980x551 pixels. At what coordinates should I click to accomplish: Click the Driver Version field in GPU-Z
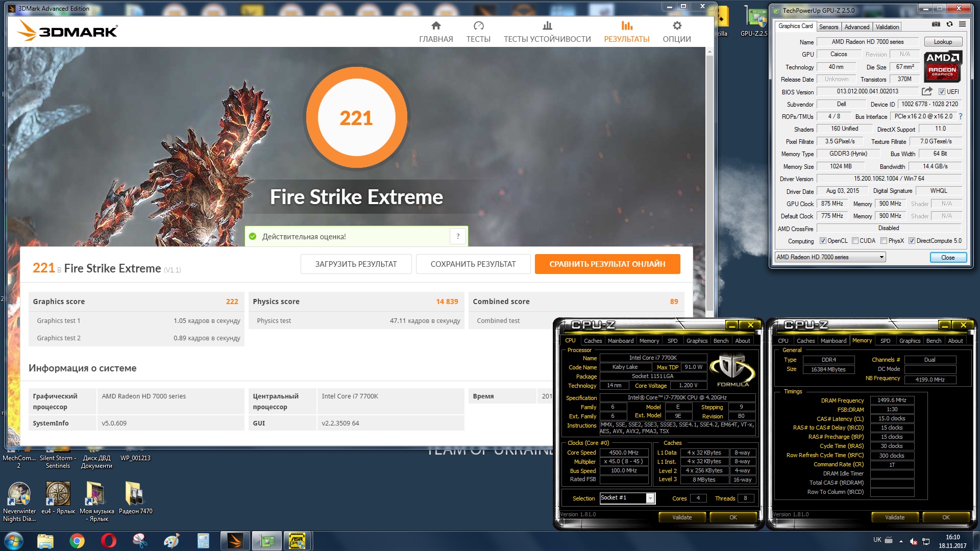click(x=889, y=179)
